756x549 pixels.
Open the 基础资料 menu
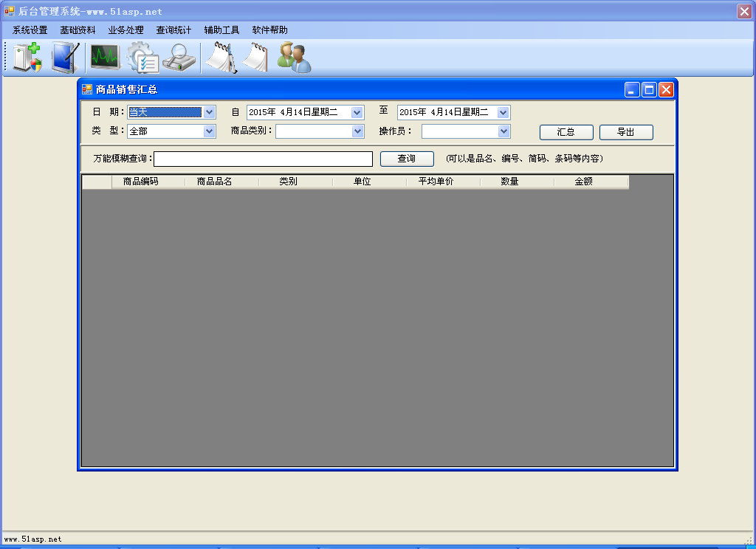pos(78,30)
